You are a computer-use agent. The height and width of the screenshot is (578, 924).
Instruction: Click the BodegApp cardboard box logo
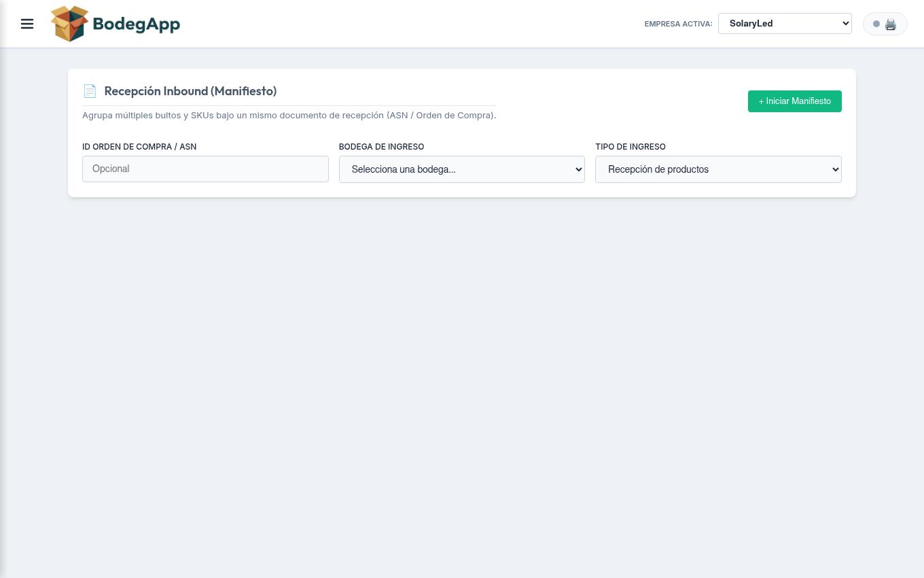[x=70, y=24]
